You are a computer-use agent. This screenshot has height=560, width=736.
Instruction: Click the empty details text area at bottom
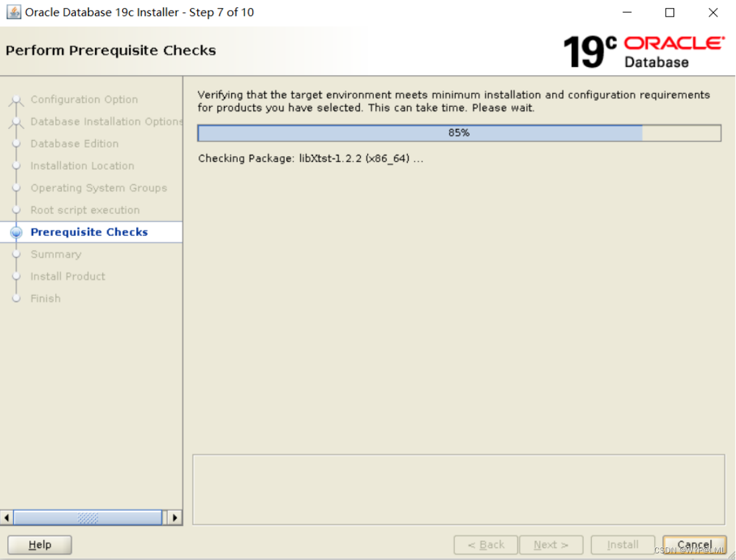click(458, 490)
